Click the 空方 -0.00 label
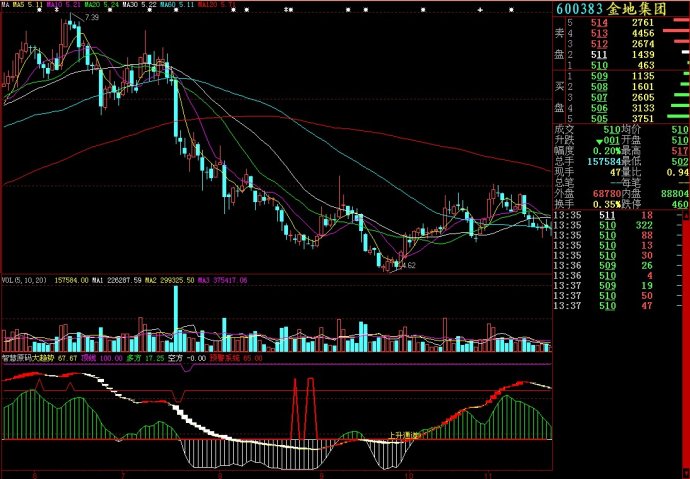The height and width of the screenshot is (479, 690). (x=187, y=358)
